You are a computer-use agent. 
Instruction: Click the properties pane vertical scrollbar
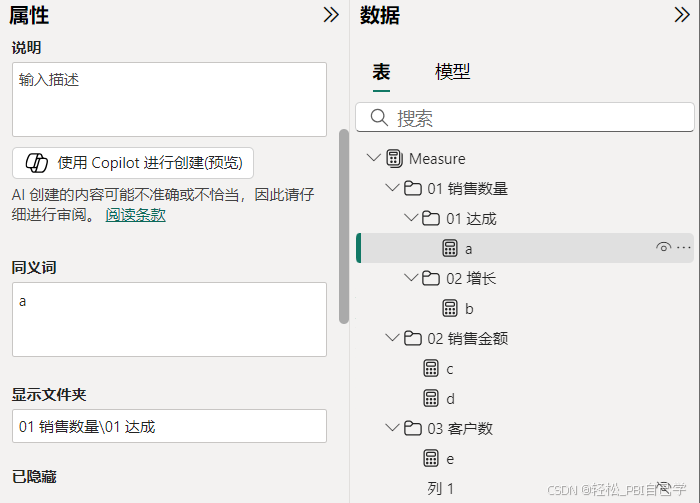344,226
